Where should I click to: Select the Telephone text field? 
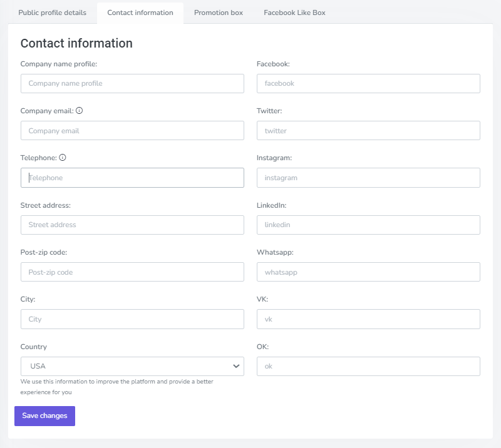[x=132, y=178]
